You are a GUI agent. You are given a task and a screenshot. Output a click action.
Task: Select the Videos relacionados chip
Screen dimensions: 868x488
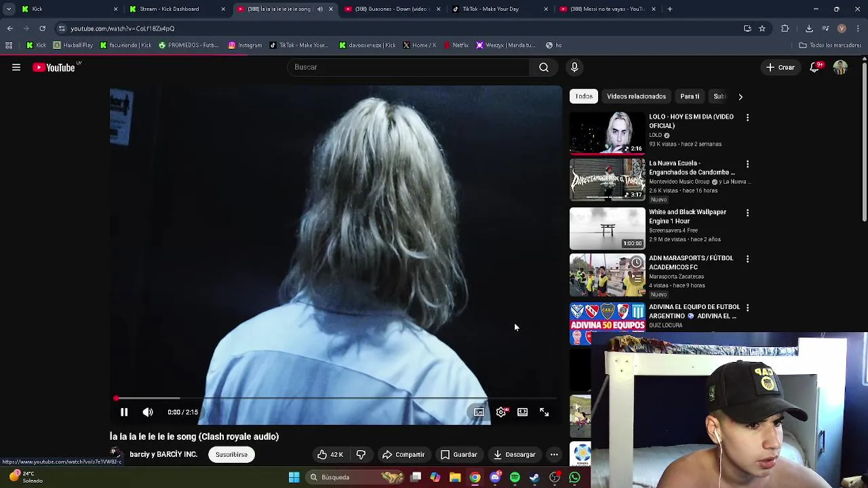click(x=636, y=96)
